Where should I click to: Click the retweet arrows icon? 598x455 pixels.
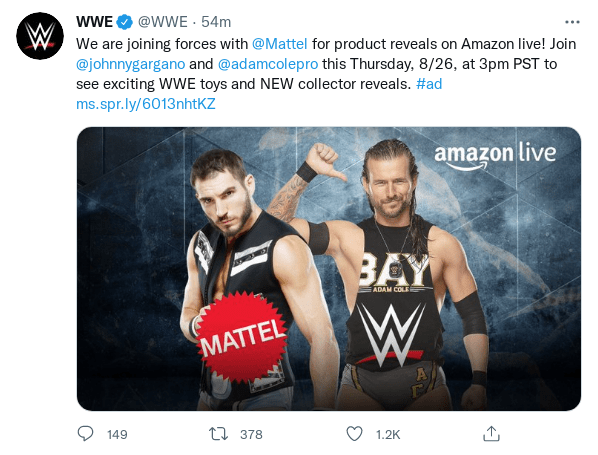click(x=219, y=434)
